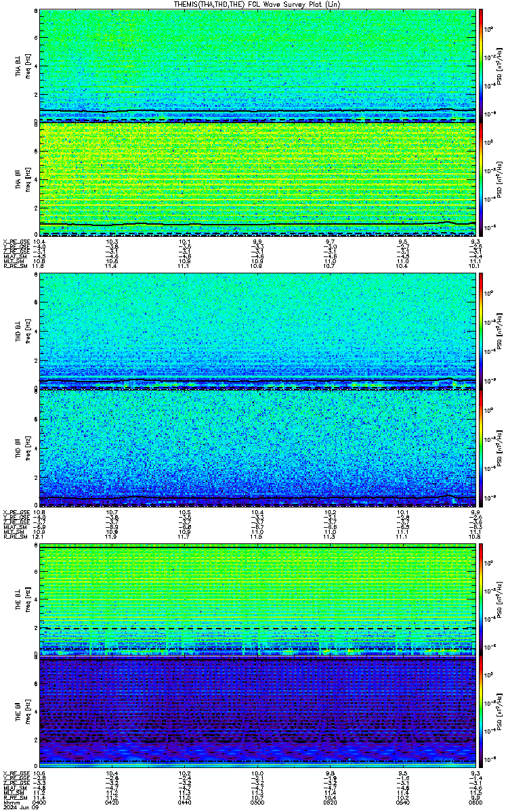
Task: Click the 0520 time tick label
Action: (331, 803)
